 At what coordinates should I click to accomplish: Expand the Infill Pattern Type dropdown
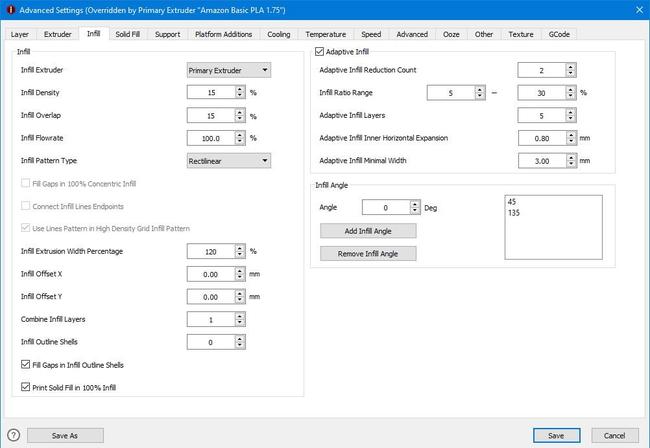pyautogui.click(x=228, y=160)
